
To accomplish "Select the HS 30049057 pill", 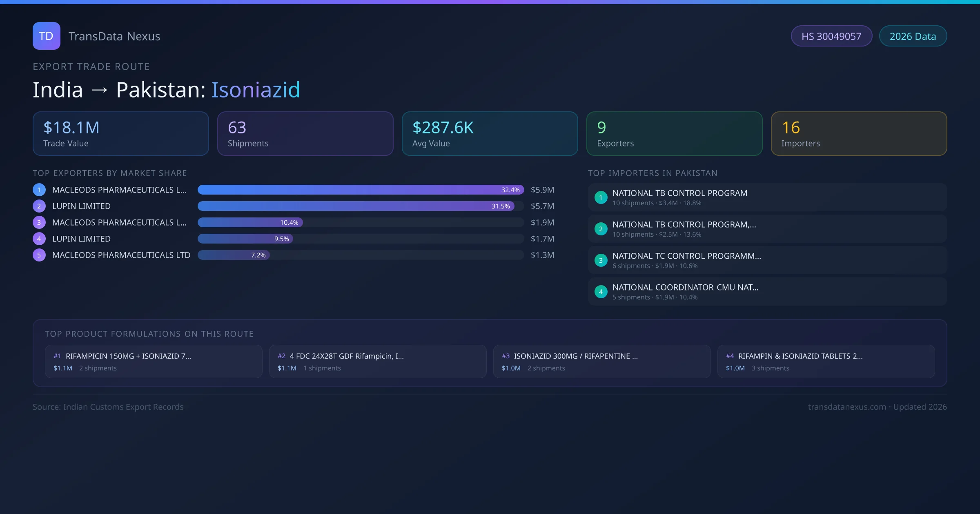I will [831, 36].
